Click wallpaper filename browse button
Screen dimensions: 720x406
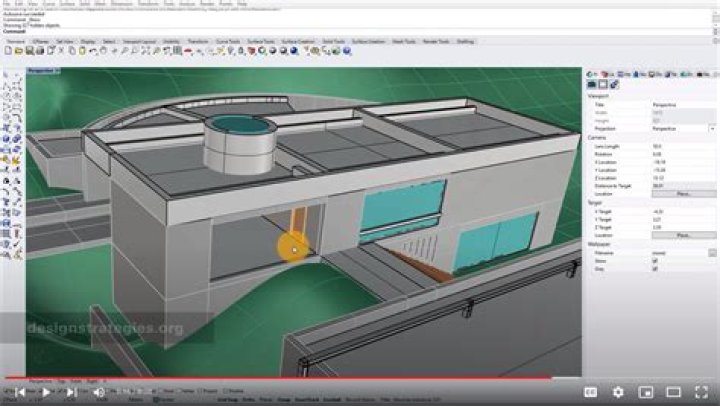[712, 254]
